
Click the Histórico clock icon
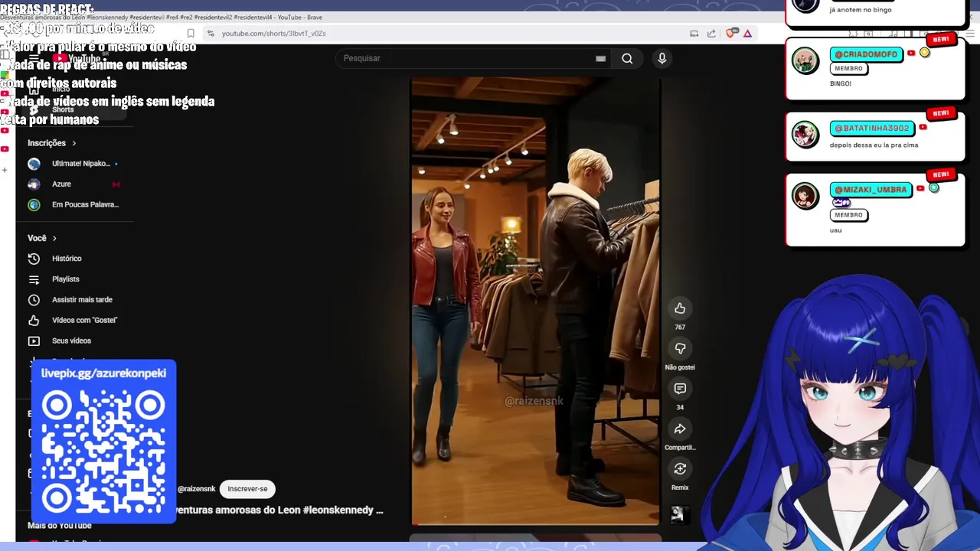click(x=34, y=259)
